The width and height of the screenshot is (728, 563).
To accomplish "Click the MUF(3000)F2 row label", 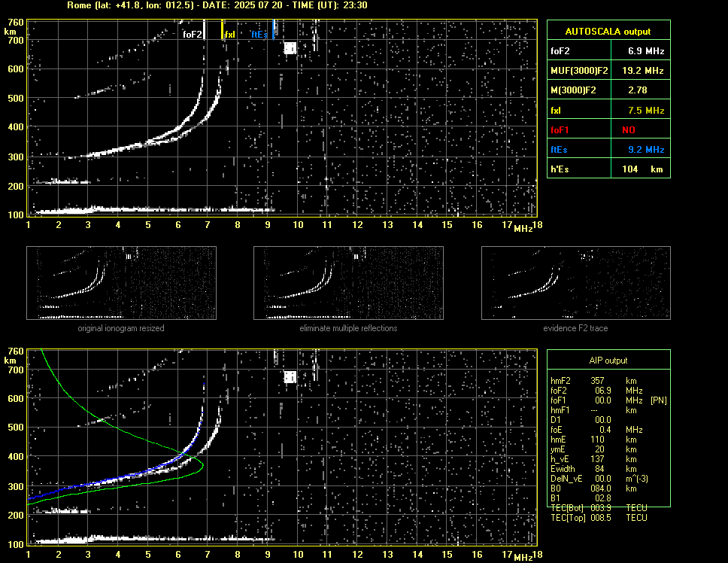I will pos(579,71).
